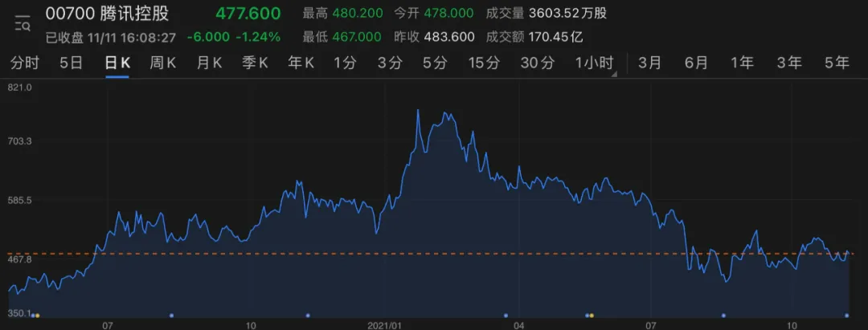Click the 成交额 value 170.45亿
The height and width of the screenshot is (330, 868).
(x=556, y=38)
